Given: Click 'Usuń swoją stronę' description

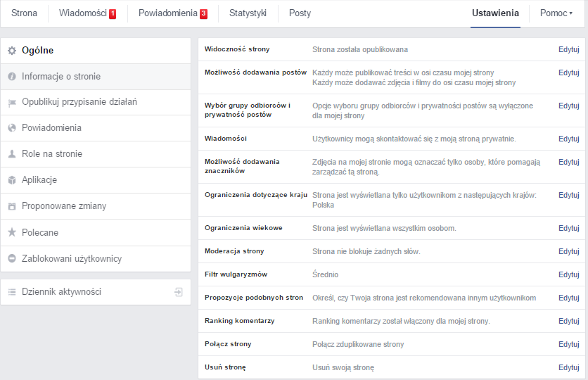Looking at the screenshot, I should point(343,367).
